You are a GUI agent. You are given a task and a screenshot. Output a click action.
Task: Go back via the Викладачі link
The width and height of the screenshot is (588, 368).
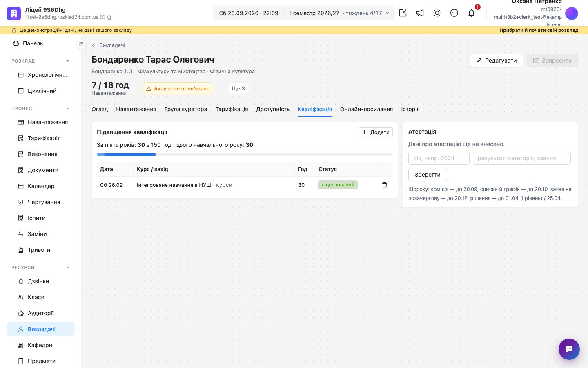coord(109,45)
